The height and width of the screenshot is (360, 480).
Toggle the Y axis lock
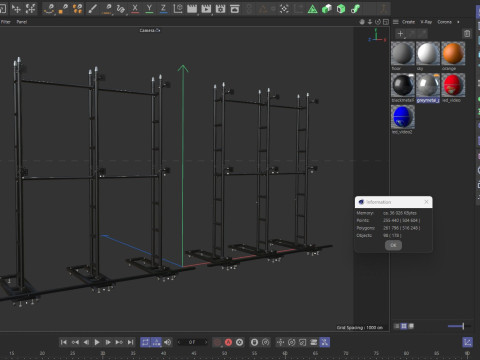149,9
